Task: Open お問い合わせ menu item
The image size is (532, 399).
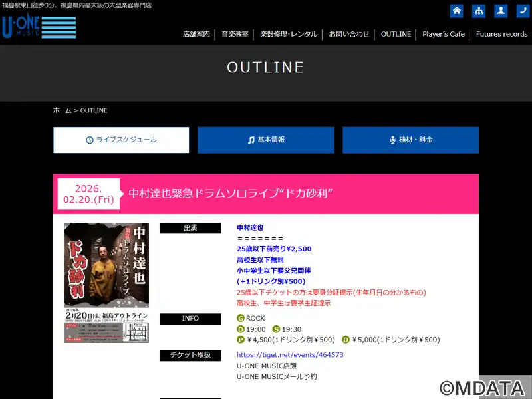Action: tap(348, 34)
